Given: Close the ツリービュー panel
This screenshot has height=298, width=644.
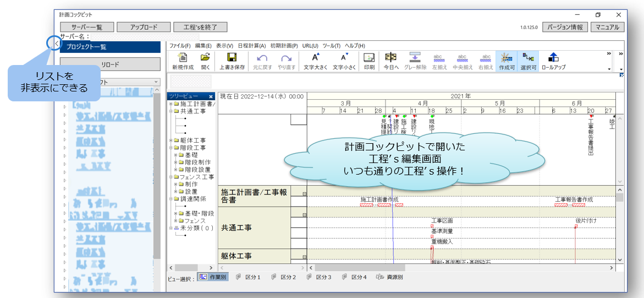Looking at the screenshot, I should (211, 96).
